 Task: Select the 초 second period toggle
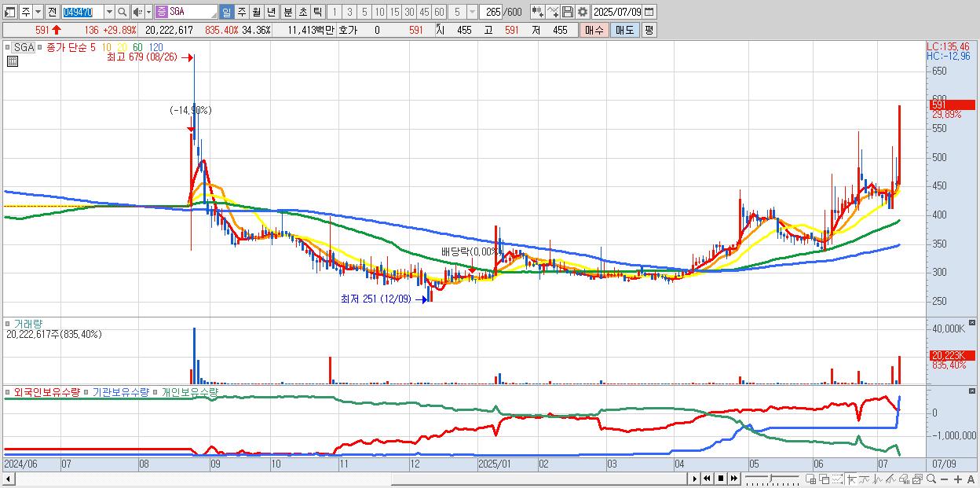click(x=303, y=12)
